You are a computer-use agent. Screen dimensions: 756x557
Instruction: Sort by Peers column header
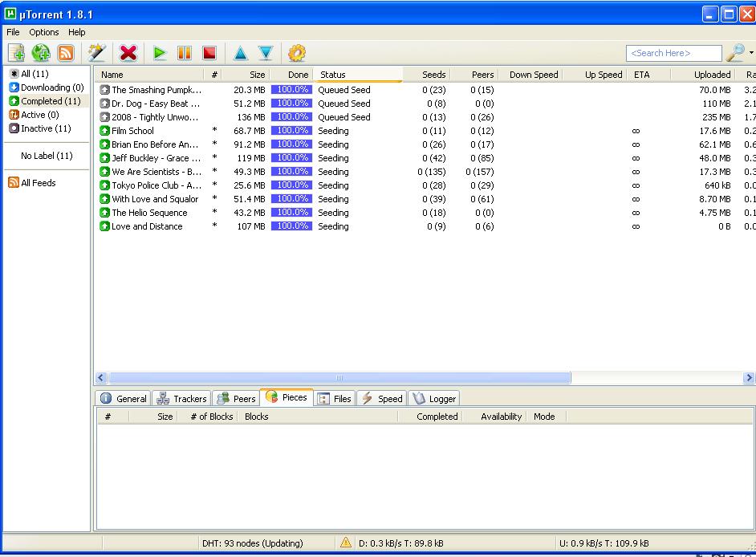[x=474, y=75]
